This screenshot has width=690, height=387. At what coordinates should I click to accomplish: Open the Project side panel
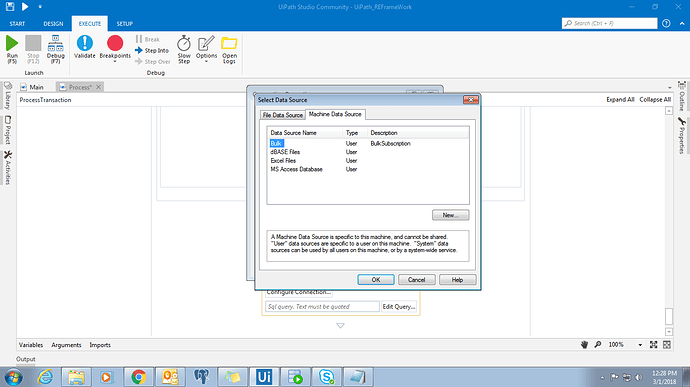tap(7, 130)
